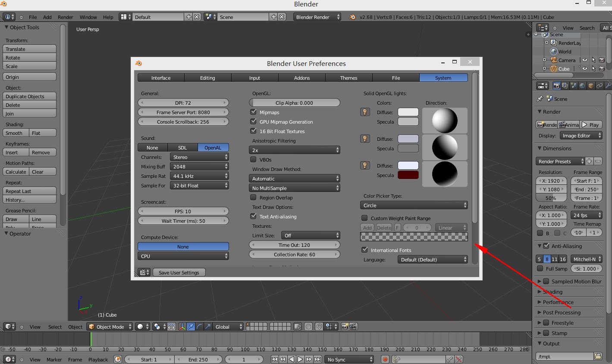Viewport: 612px width, 364px height.
Task: Toggle Cube visibility eye in outliner
Action: click(585, 68)
